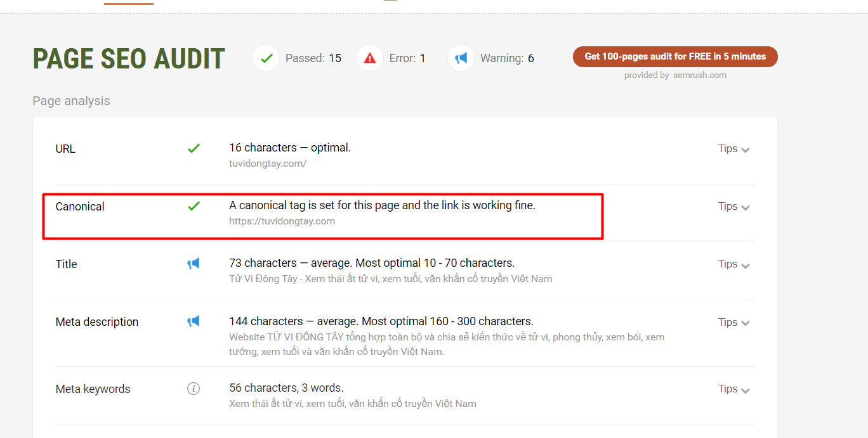
Task: Click the megaphone icon beside Title
Action: [x=194, y=264]
